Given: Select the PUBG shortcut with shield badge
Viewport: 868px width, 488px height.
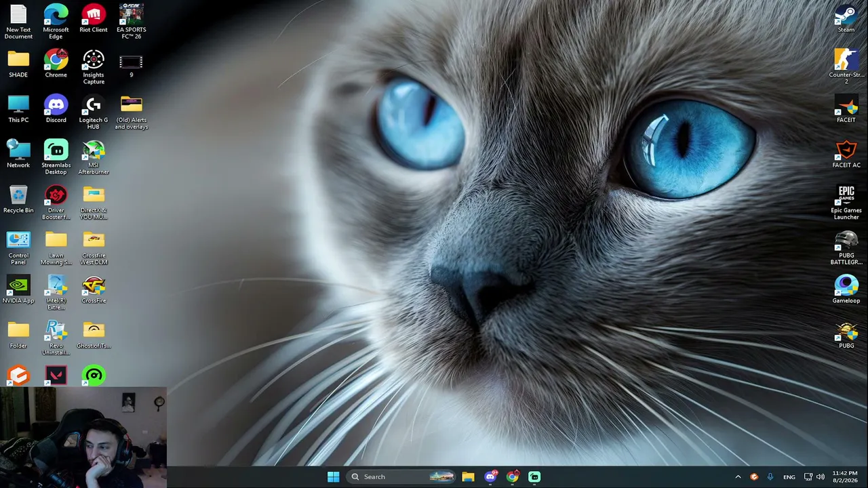Looking at the screenshot, I should point(846,335).
